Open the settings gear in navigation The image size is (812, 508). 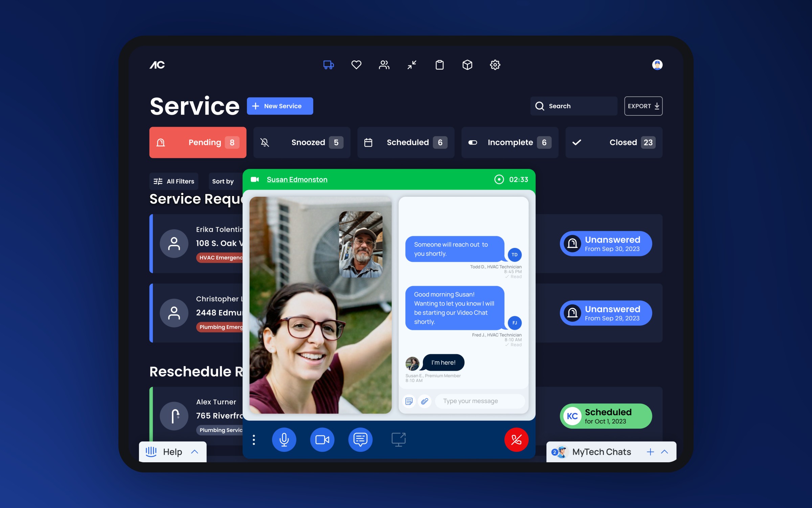pyautogui.click(x=495, y=65)
